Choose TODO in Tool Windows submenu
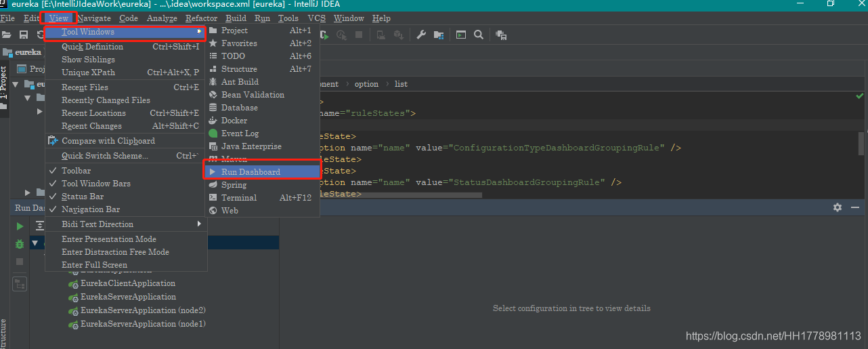Viewport: 868px width, 349px height. click(x=262, y=56)
